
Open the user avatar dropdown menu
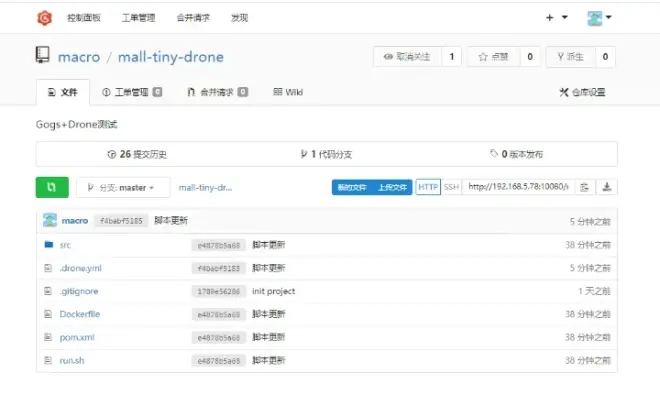pyautogui.click(x=600, y=18)
